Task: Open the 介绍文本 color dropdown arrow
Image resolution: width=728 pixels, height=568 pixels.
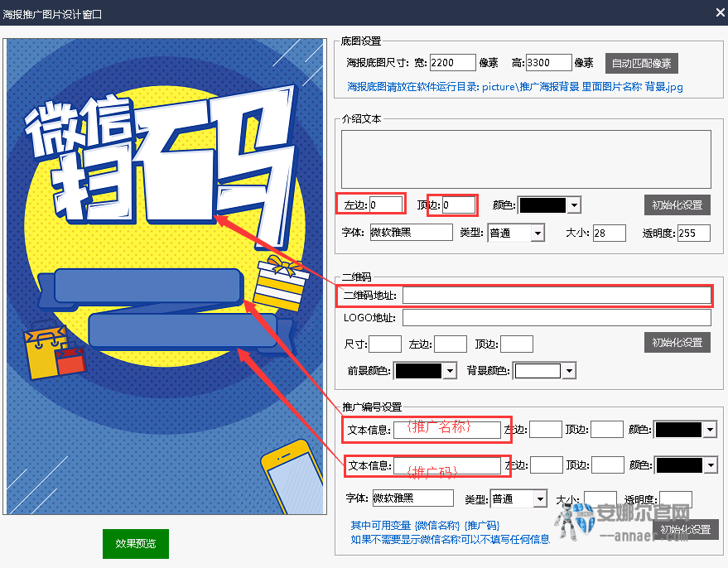Action: (x=574, y=205)
